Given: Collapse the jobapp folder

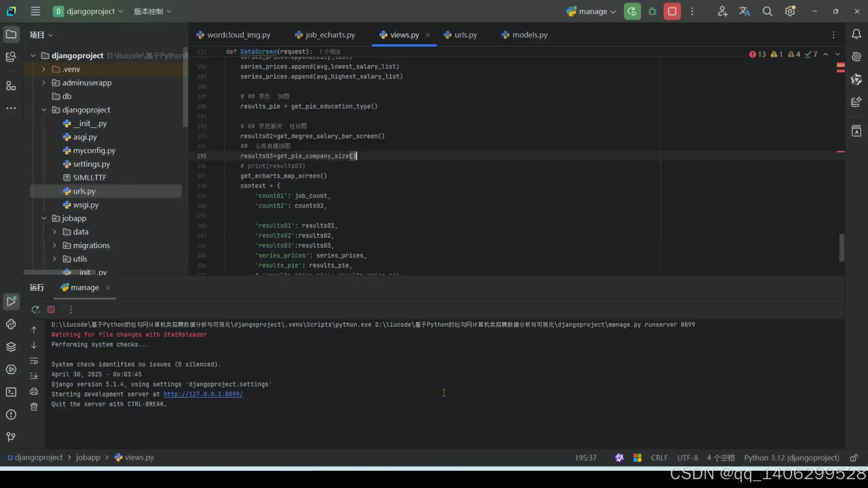Looking at the screenshot, I should tap(43, 218).
